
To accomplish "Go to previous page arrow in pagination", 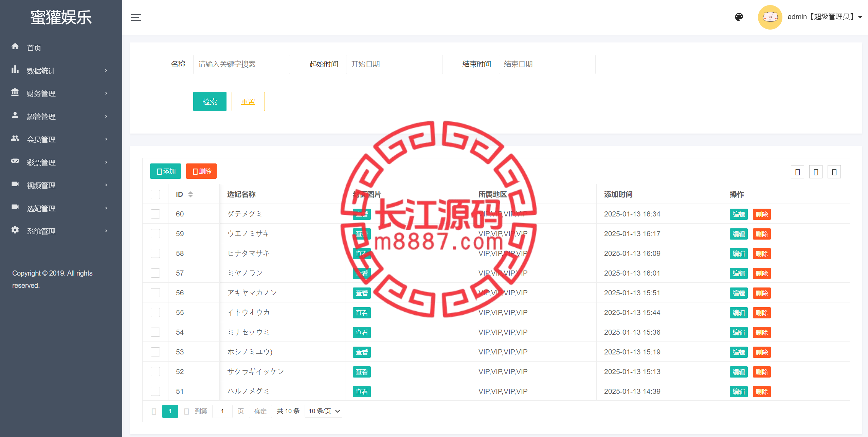I will (x=154, y=411).
